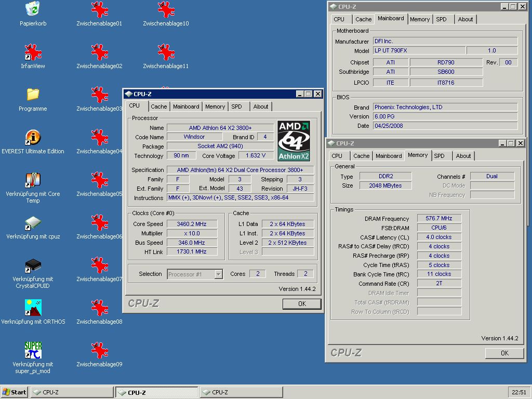Open the Papierkorb recycle bin icon

tap(33, 9)
